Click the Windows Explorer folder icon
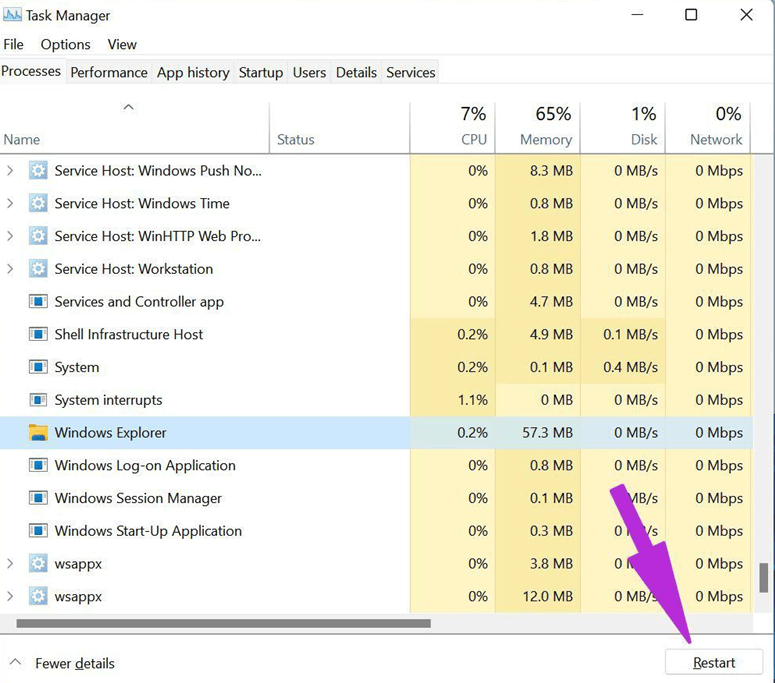The height and width of the screenshot is (683, 775). (x=38, y=432)
